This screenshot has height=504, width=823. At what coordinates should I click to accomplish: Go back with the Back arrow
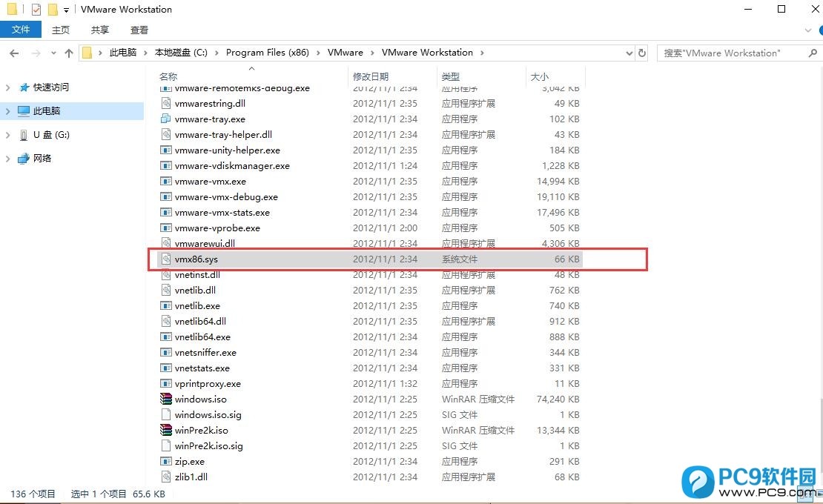click(x=14, y=53)
